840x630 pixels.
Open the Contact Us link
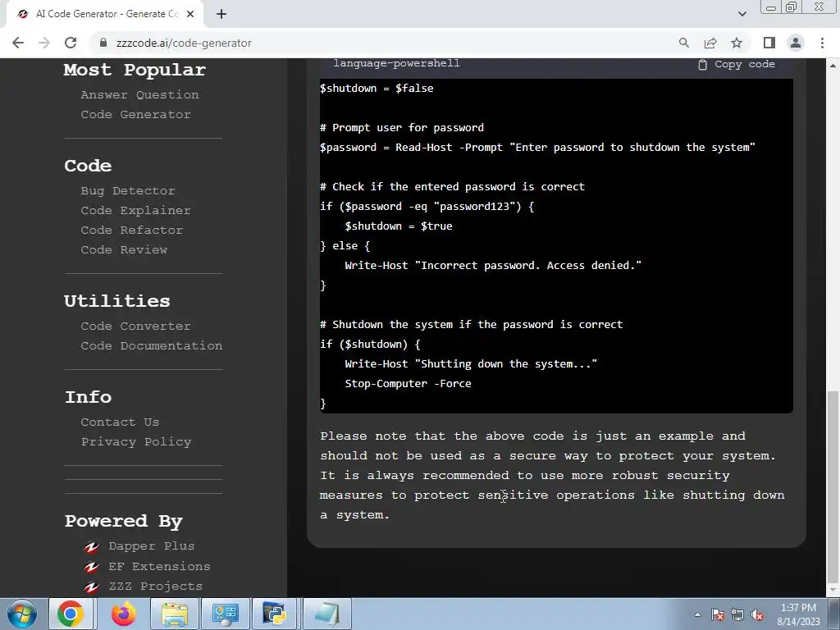click(x=120, y=422)
